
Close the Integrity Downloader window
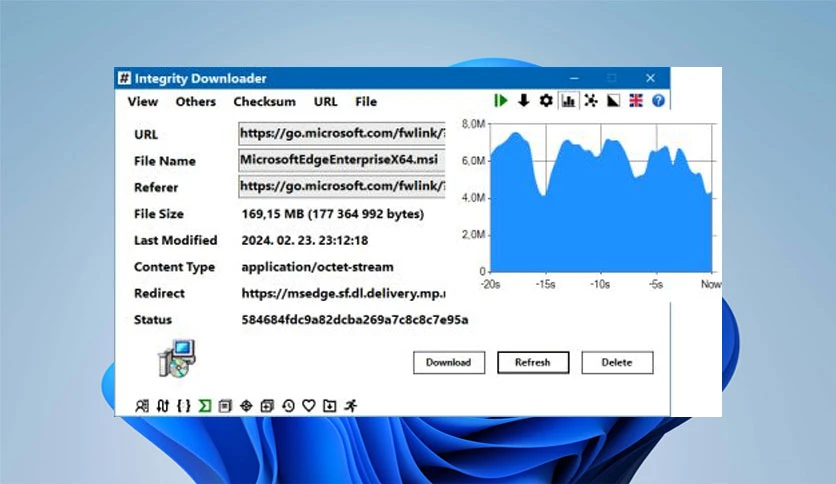coord(650,78)
